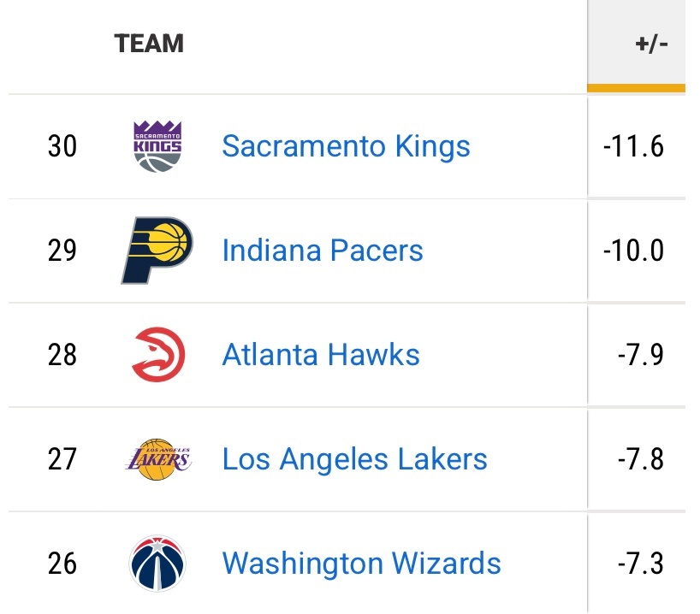Open the Indiana Pacers team link
This screenshot has height=614, width=700.
(323, 251)
